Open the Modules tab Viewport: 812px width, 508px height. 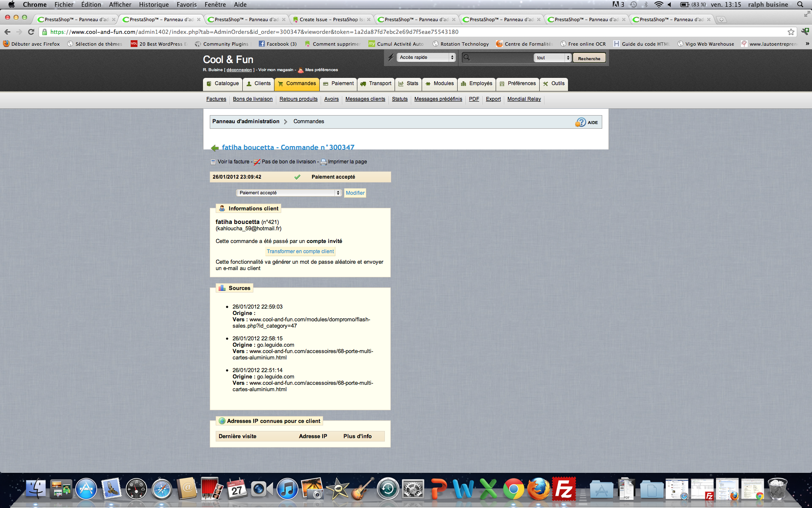point(440,84)
